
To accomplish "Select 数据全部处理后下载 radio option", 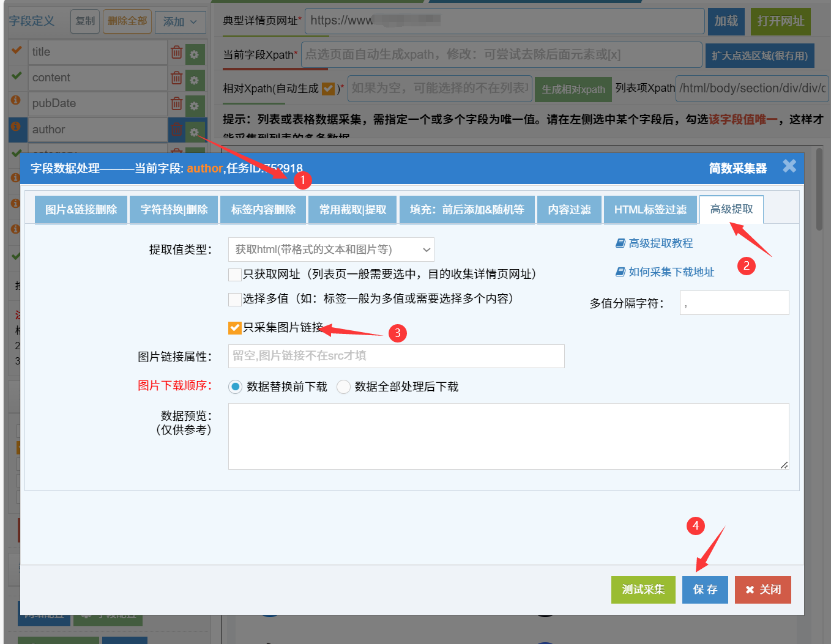I will [343, 387].
